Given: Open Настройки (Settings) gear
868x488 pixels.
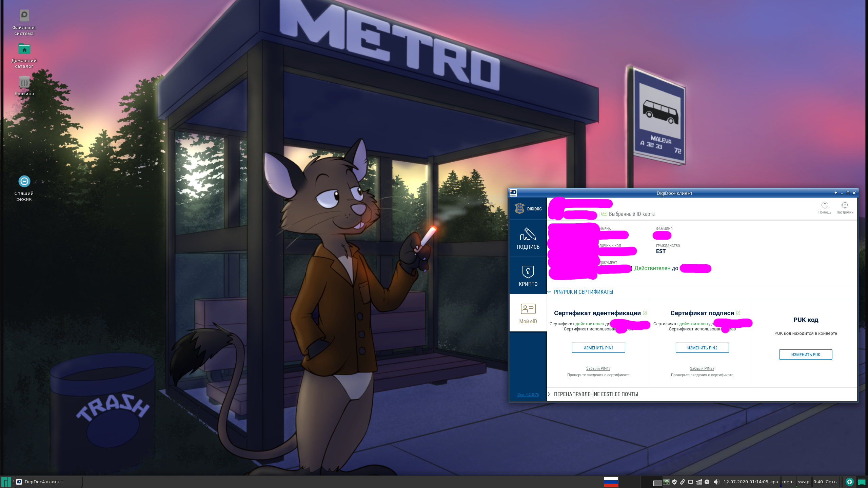Looking at the screenshot, I should (x=845, y=207).
